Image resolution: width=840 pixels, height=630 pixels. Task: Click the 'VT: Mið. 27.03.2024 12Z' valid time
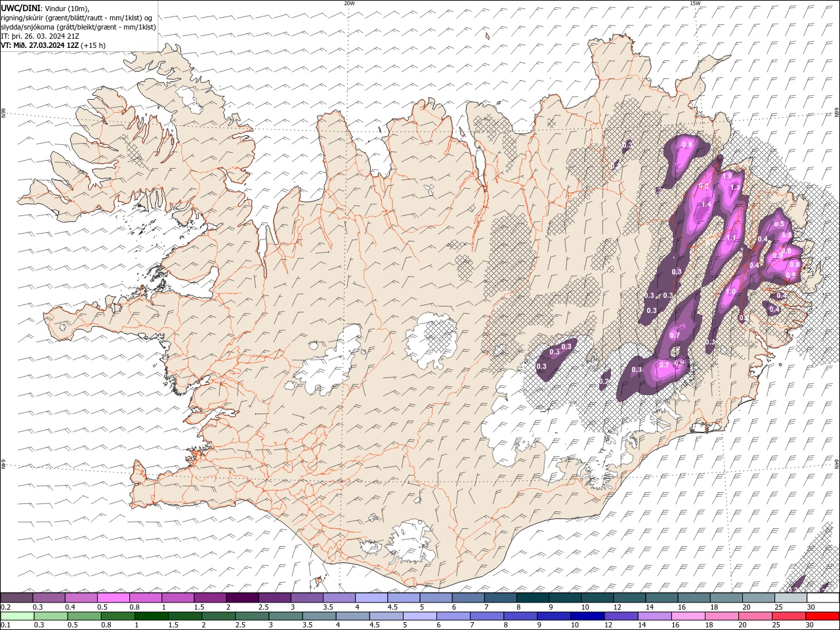click(40, 45)
